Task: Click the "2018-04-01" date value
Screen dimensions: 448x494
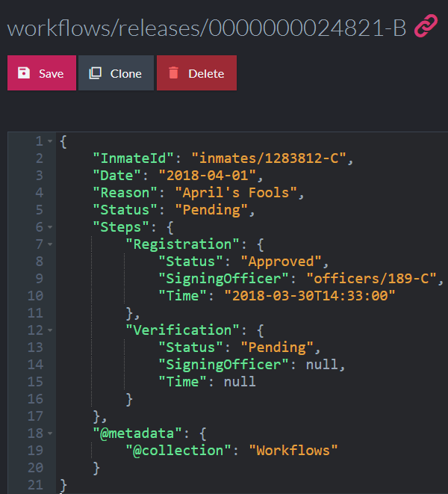Action: [207, 176]
